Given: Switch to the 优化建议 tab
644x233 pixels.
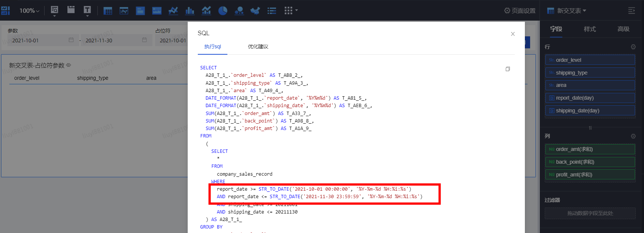Looking at the screenshot, I should coord(258,46).
